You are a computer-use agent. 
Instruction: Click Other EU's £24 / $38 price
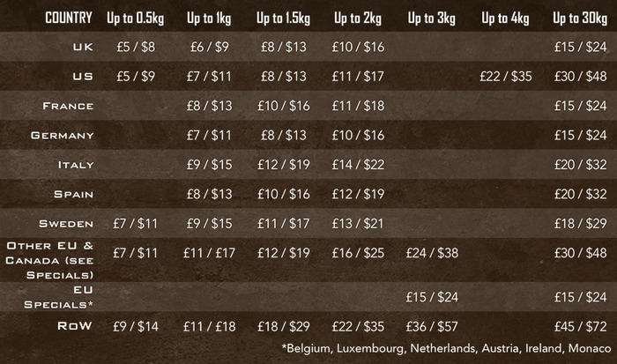[x=432, y=253]
